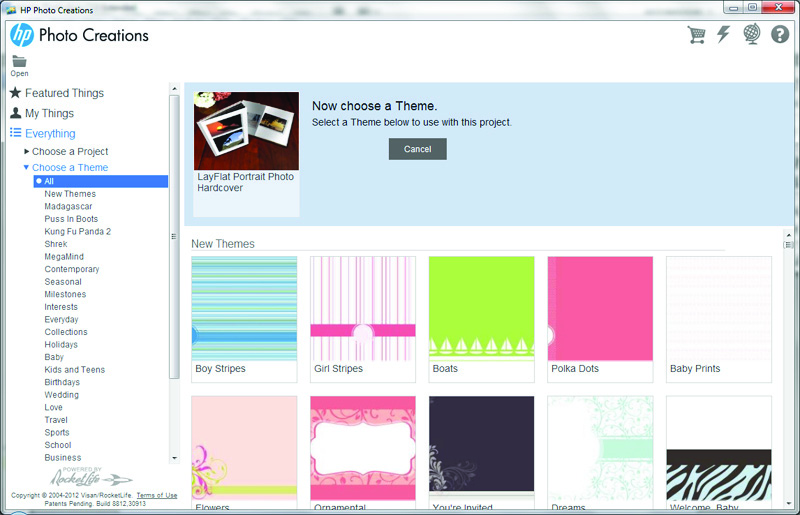Select the New Themes category
This screenshot has width=800, height=515.
pos(70,194)
